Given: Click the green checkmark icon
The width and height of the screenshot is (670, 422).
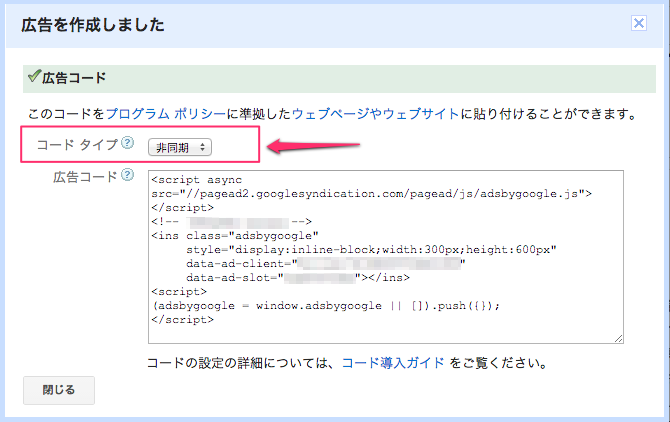Looking at the screenshot, I should click(34, 76).
